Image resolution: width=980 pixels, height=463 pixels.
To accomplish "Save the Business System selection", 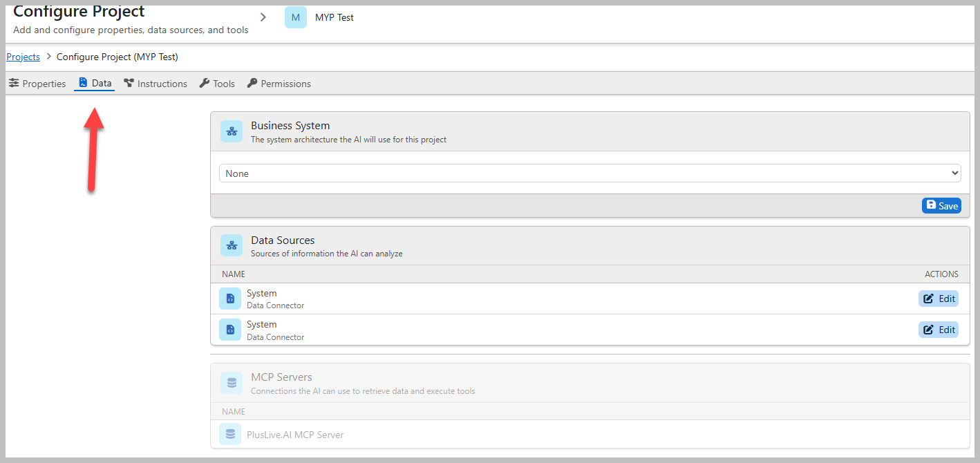I will (941, 205).
